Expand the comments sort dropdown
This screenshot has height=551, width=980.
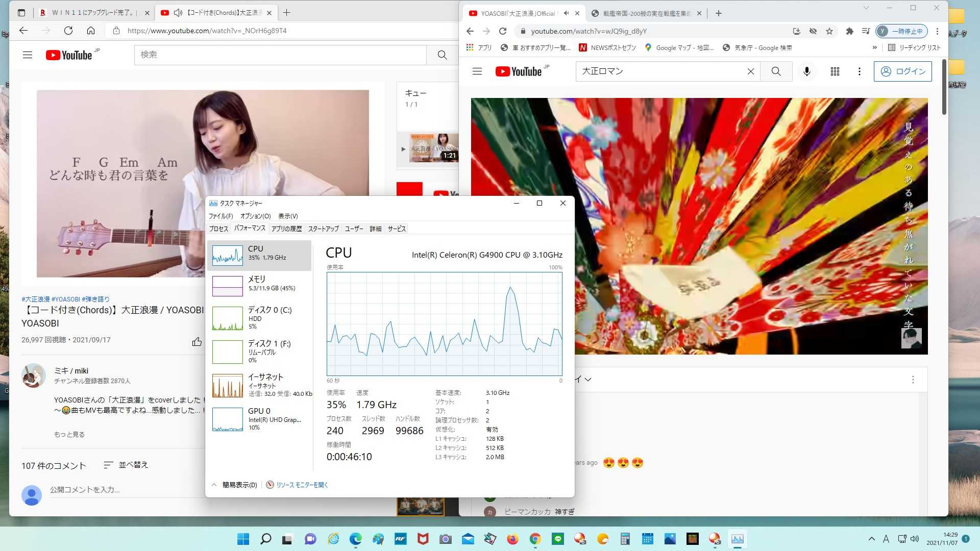126,465
